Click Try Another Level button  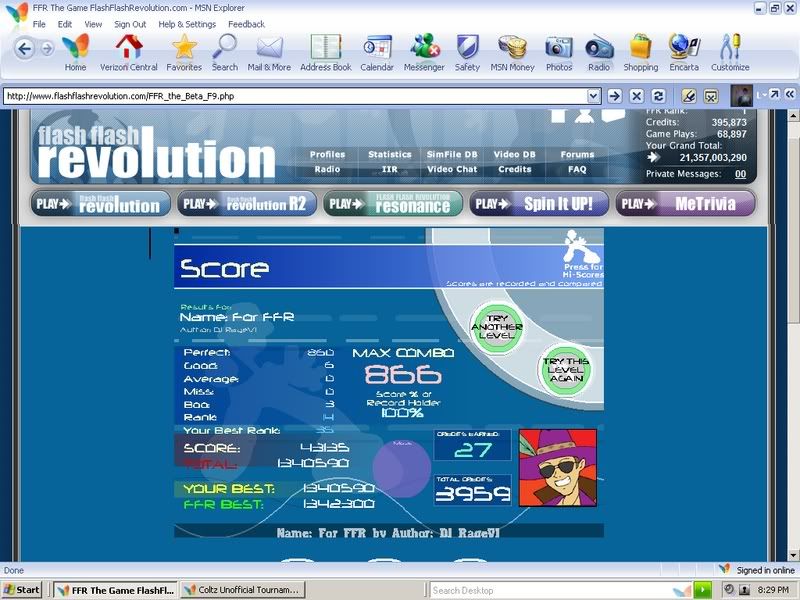click(497, 325)
